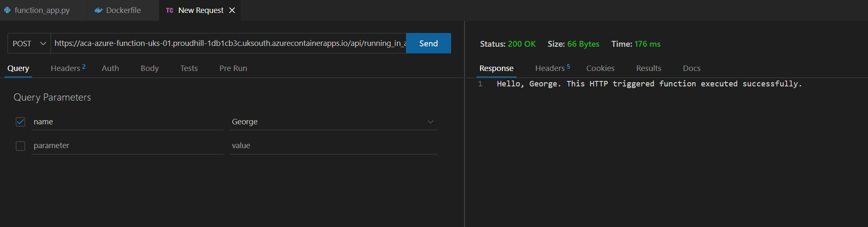Screen dimensions: 868x227
Task: Open the function_app.py editor tab
Action: click(42, 10)
